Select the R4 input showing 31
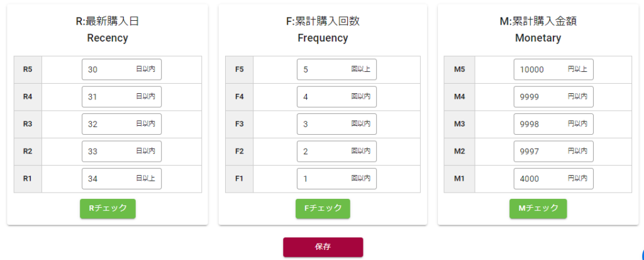Screen dimensions: 644x260 click(111, 97)
